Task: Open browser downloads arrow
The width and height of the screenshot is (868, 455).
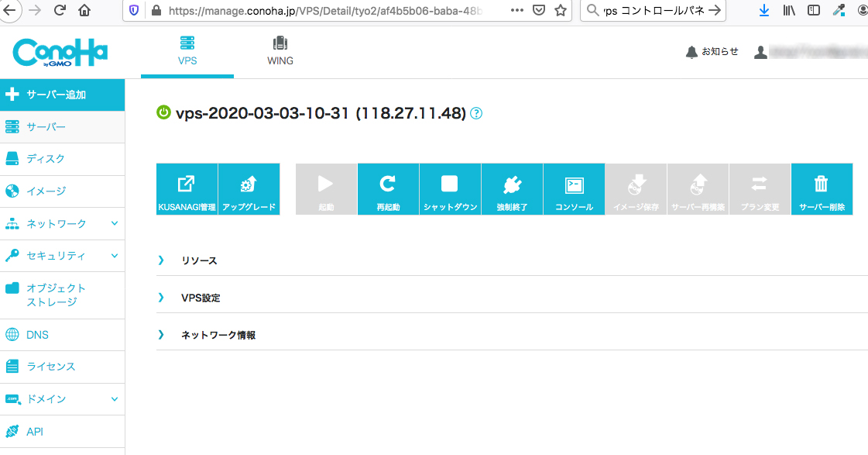Action: (764, 10)
